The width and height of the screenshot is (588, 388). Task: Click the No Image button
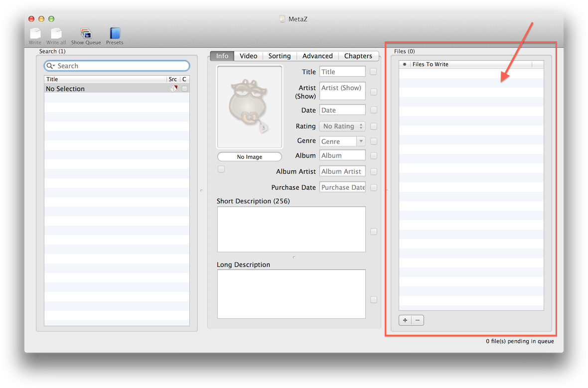coord(250,157)
